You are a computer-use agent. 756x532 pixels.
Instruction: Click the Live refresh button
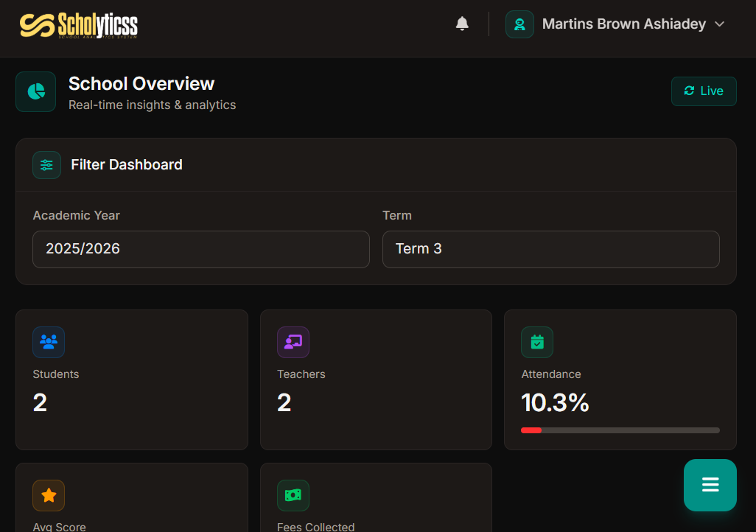point(704,91)
